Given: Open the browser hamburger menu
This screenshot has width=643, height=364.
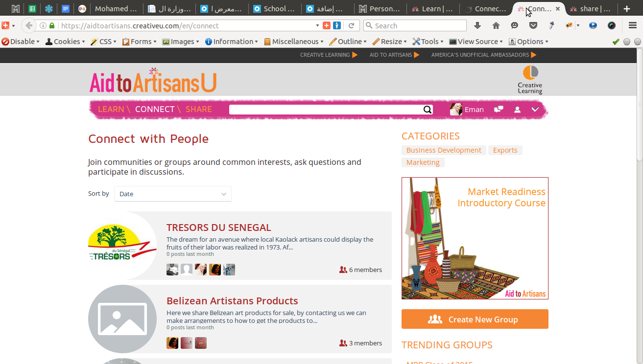Looking at the screenshot, I should [x=632, y=25].
